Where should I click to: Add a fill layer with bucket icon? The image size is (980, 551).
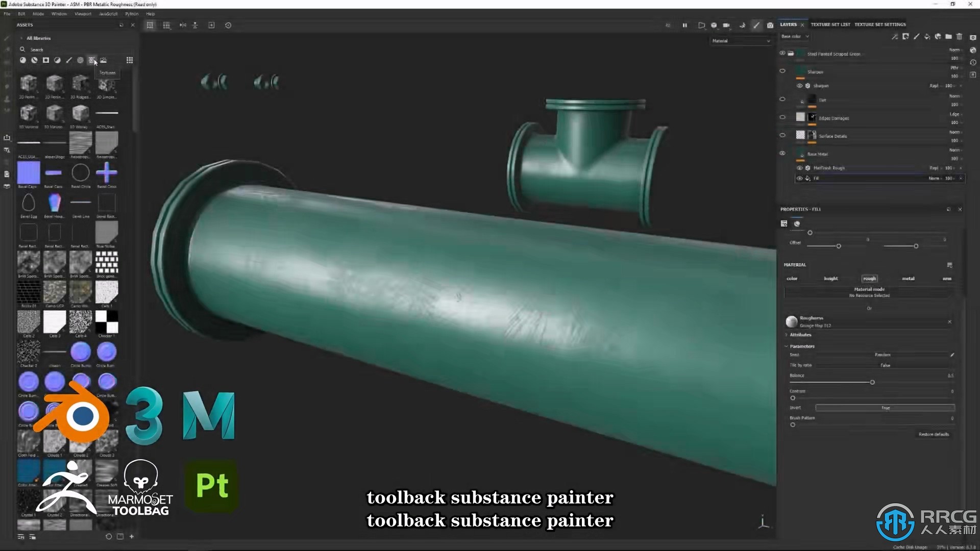click(x=927, y=37)
